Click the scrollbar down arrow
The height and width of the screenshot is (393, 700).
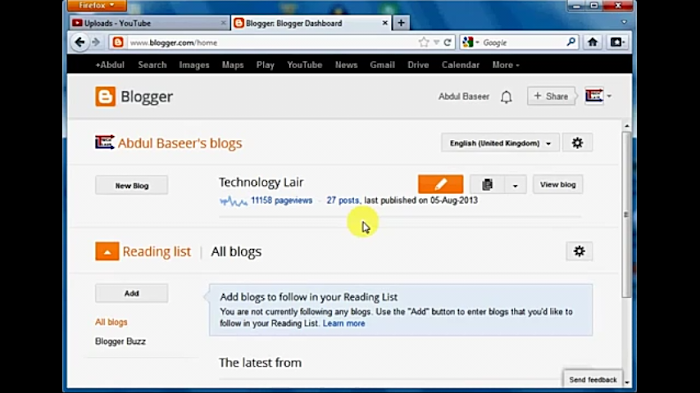(x=626, y=383)
